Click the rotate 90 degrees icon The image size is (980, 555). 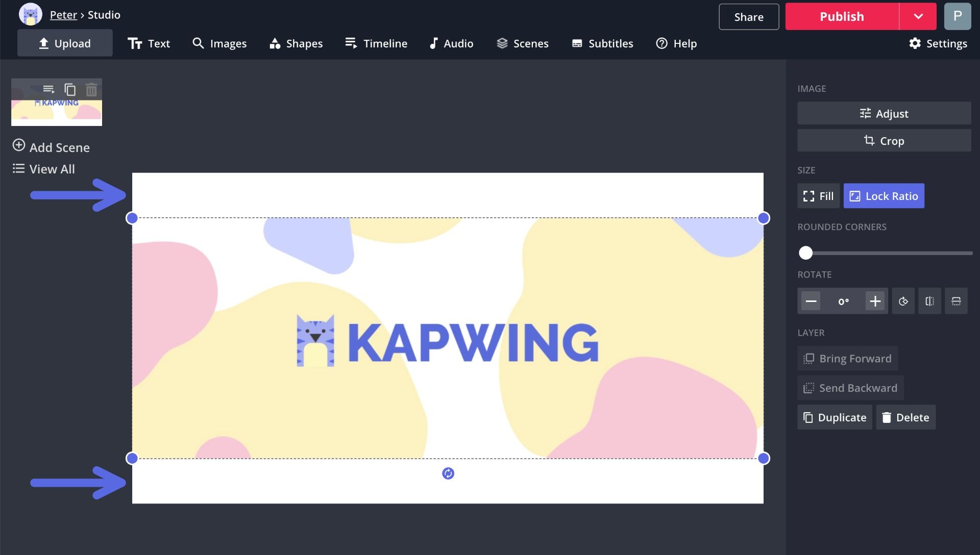tap(903, 301)
